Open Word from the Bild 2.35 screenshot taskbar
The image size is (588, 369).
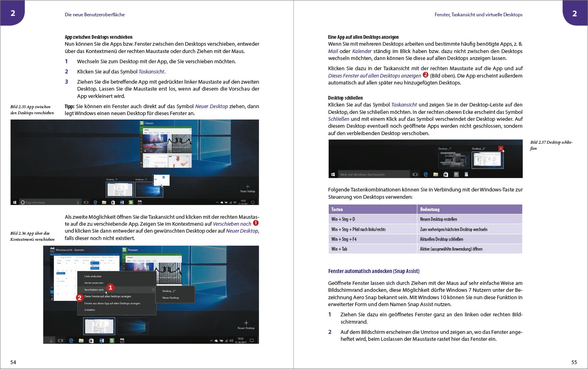coord(122,202)
